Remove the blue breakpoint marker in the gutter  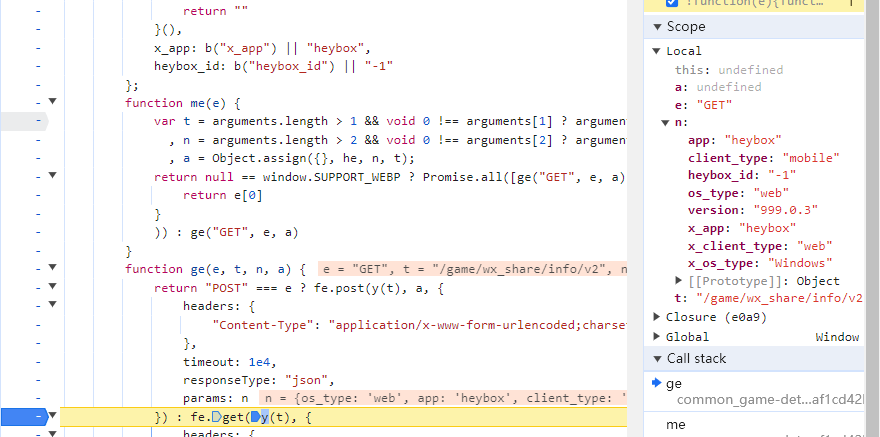point(25,417)
